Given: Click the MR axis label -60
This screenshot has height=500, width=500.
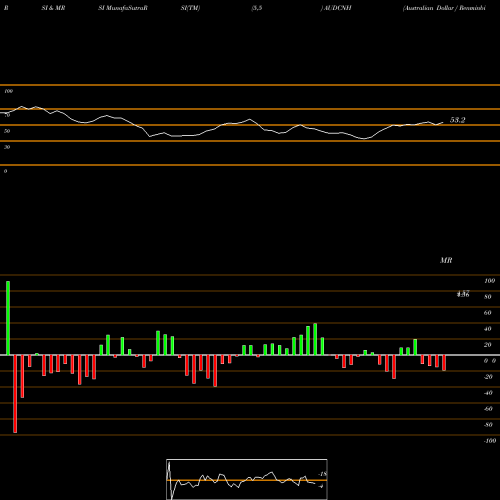Looking at the screenshot, I should (x=488, y=409).
